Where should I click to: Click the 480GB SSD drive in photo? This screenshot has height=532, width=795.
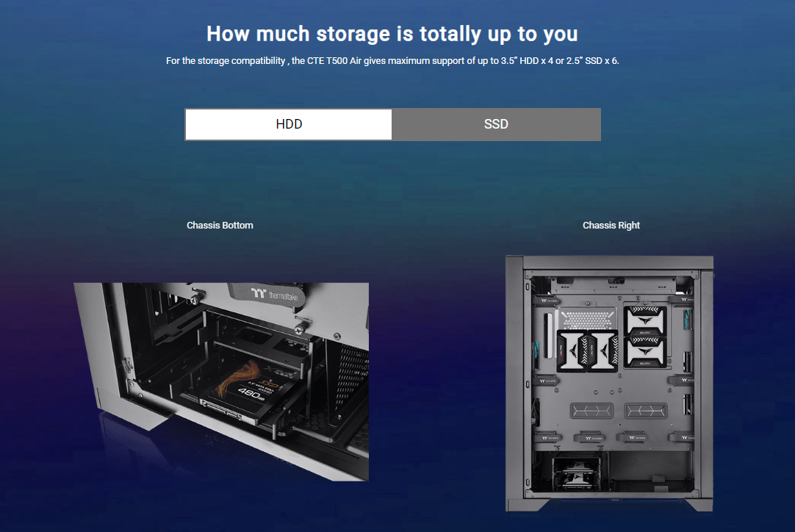click(x=248, y=391)
